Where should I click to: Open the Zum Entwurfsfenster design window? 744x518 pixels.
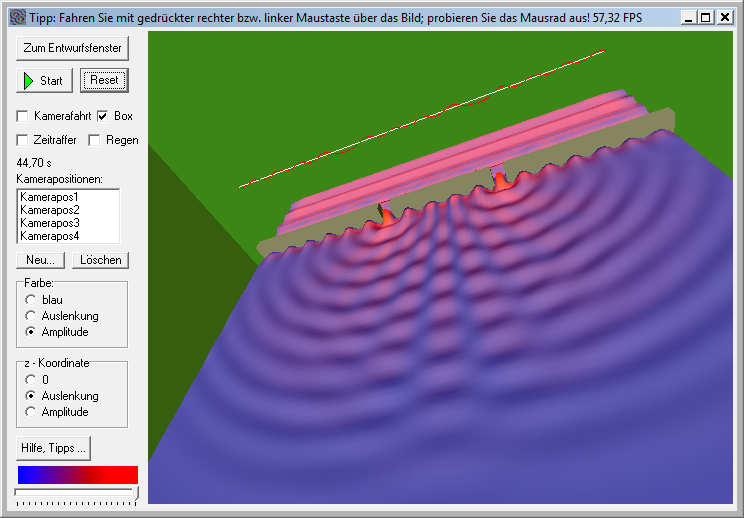73,48
